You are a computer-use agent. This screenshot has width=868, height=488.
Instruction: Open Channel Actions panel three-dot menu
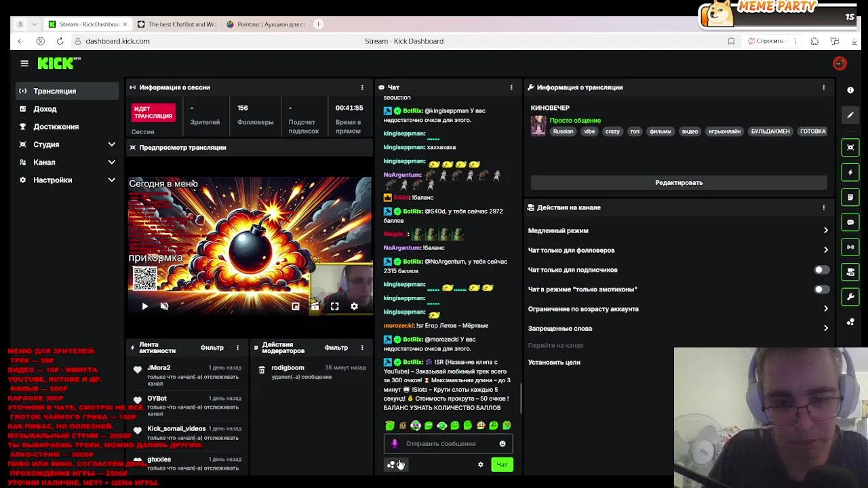click(x=824, y=207)
